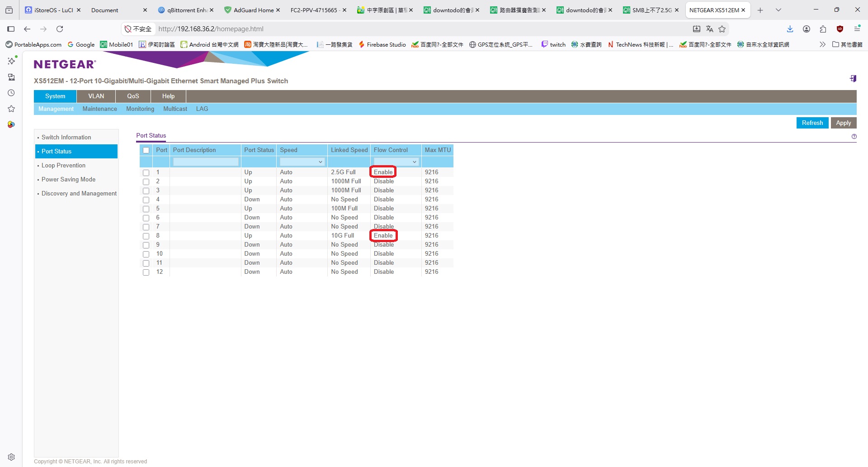
Task: Check the checkbox for port 12
Action: coord(146,272)
